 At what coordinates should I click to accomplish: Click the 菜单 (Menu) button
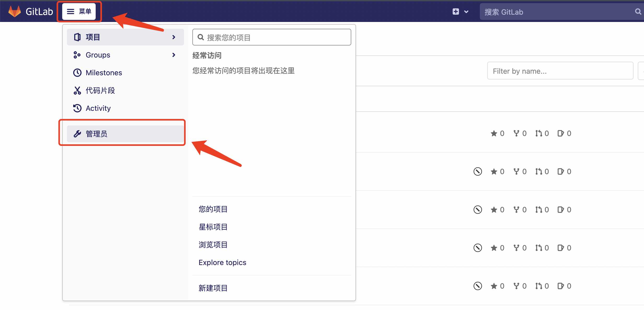pyautogui.click(x=79, y=11)
